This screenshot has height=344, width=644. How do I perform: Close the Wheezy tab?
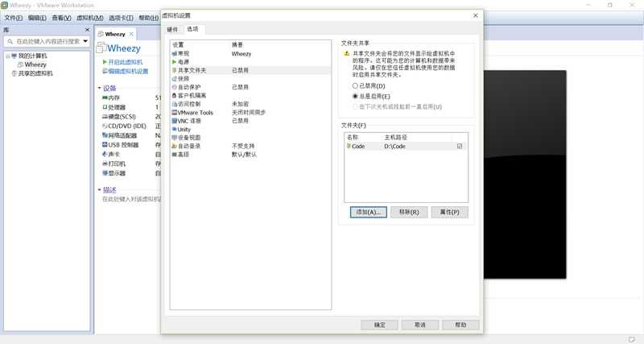point(131,34)
